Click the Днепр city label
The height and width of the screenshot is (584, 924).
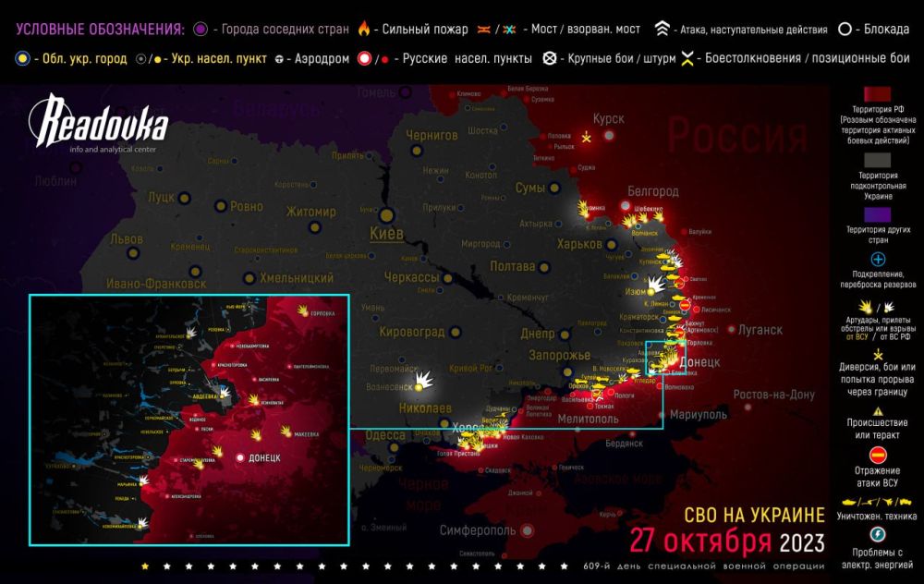pyautogui.click(x=538, y=334)
